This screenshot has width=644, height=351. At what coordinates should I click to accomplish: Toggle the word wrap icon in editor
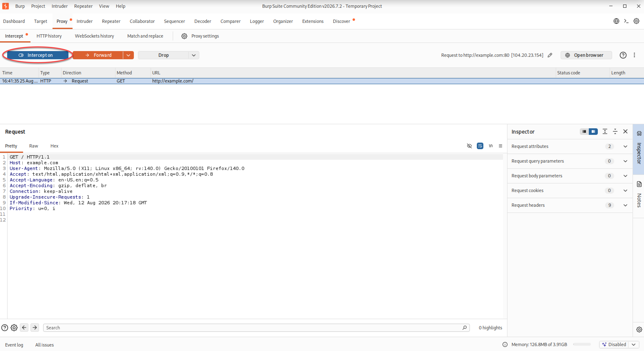pyautogui.click(x=480, y=146)
